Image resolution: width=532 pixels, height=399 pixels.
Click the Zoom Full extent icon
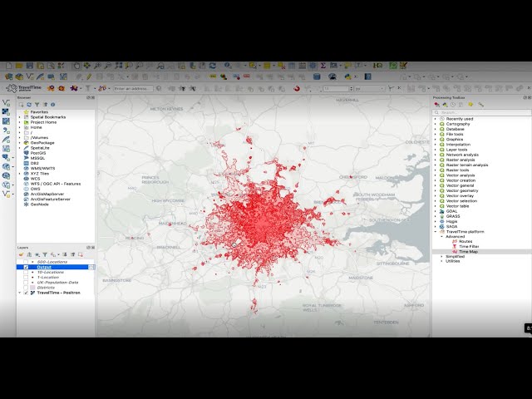tap(118, 66)
